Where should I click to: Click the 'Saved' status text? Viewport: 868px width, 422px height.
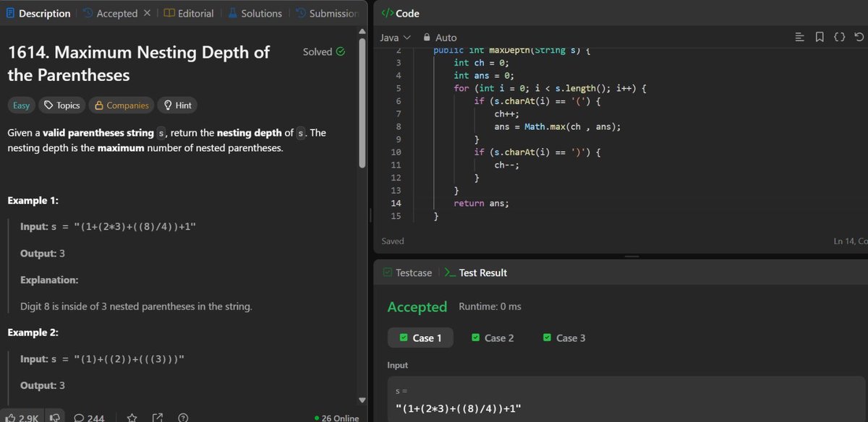click(393, 241)
